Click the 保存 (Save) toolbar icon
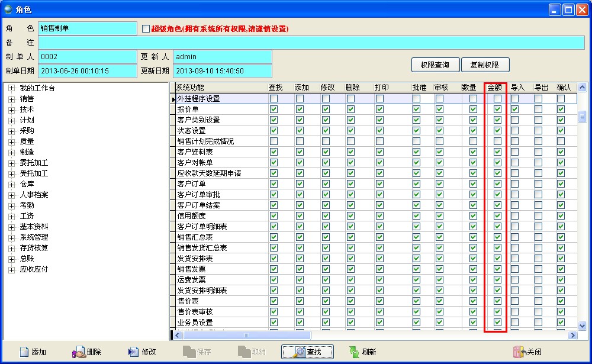 point(189,352)
